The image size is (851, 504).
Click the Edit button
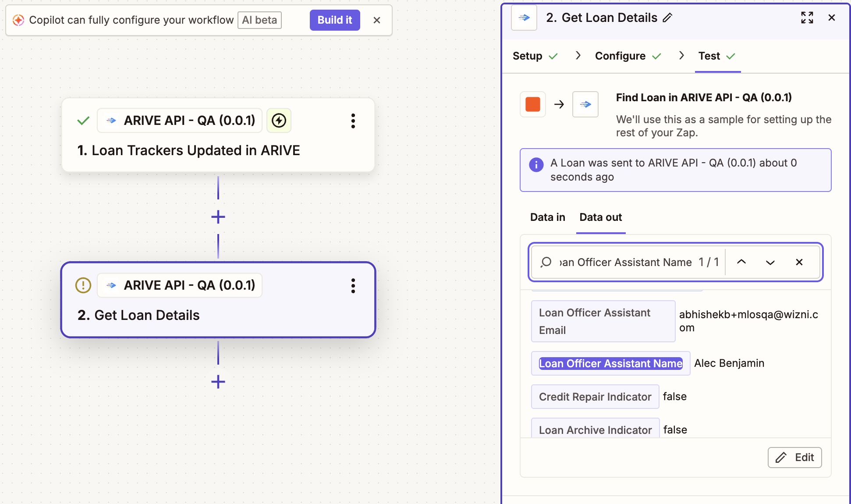point(794,458)
